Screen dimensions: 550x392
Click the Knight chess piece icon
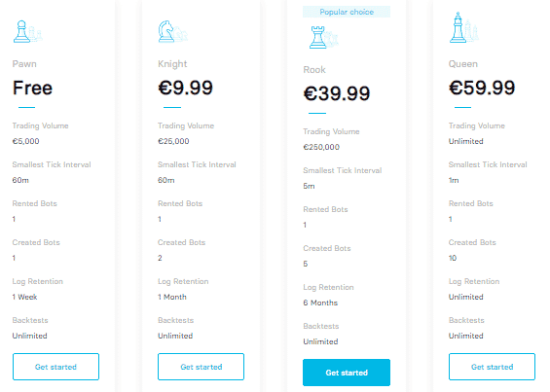click(x=172, y=31)
